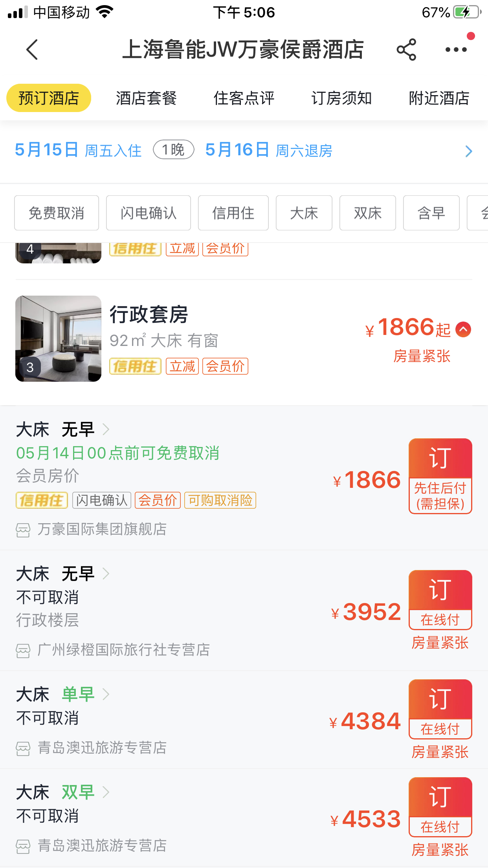The width and height of the screenshot is (488, 868).
Task: Tap the back arrow icon
Action: coord(32,50)
